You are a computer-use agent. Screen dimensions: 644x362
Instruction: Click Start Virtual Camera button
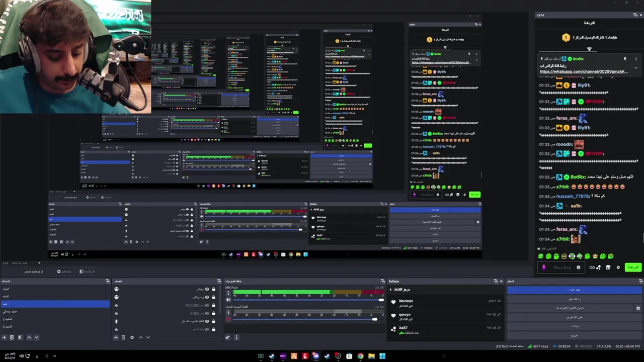click(570, 308)
